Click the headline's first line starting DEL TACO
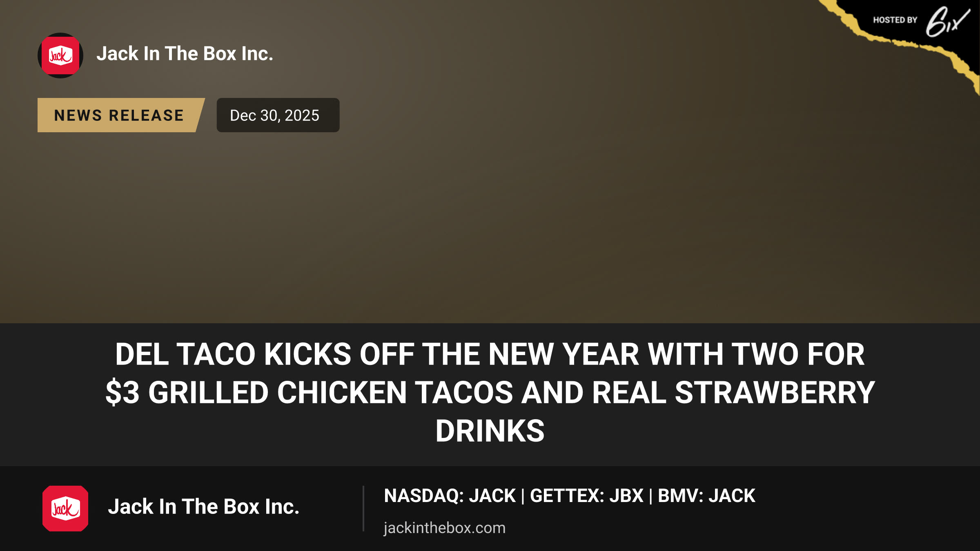 [x=490, y=354]
